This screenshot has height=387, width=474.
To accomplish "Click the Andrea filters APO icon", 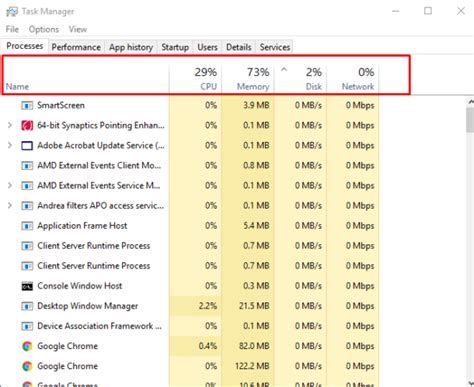I will tap(27, 206).
